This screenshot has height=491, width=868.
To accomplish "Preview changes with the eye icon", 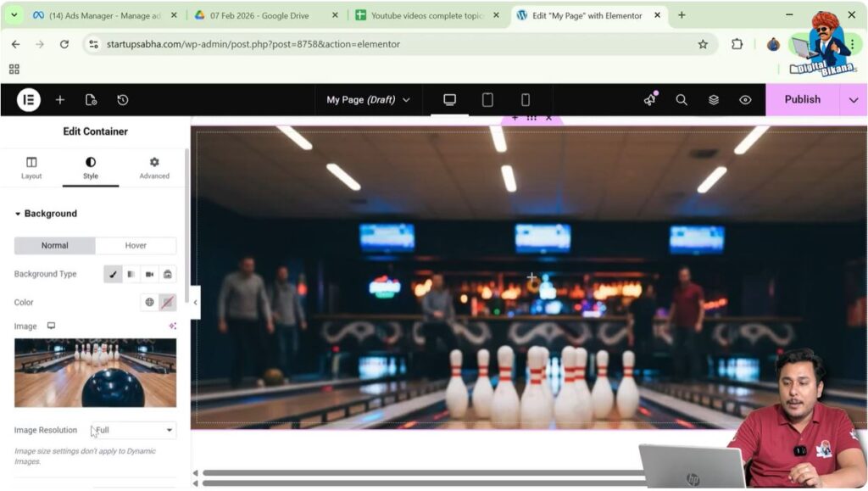I will coord(745,99).
